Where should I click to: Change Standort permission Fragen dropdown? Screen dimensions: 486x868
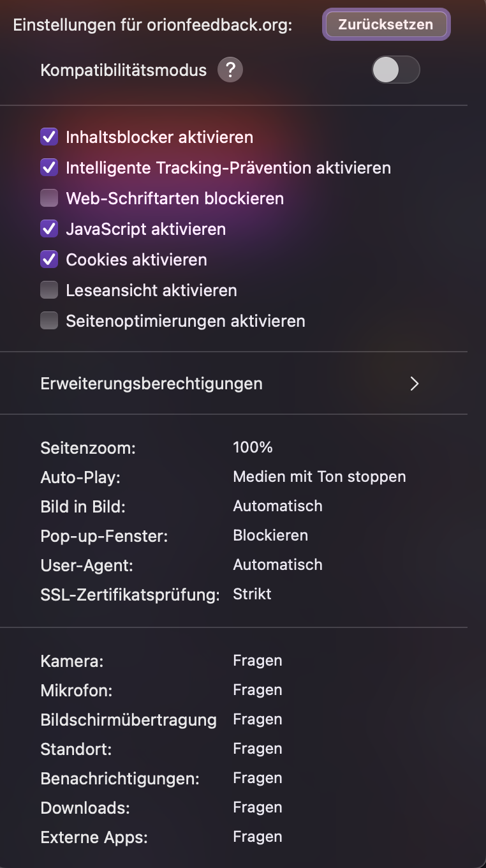pos(258,749)
